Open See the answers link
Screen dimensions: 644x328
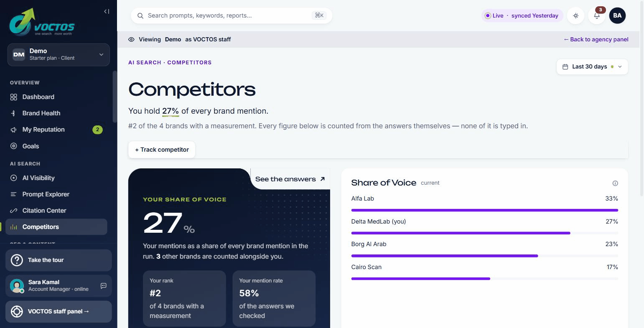(x=290, y=179)
